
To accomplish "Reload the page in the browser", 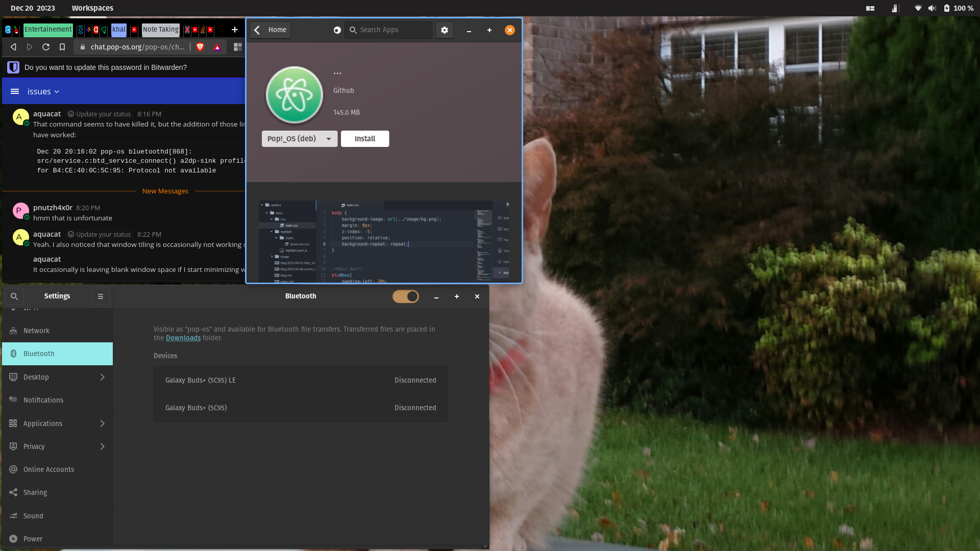I will (x=46, y=47).
